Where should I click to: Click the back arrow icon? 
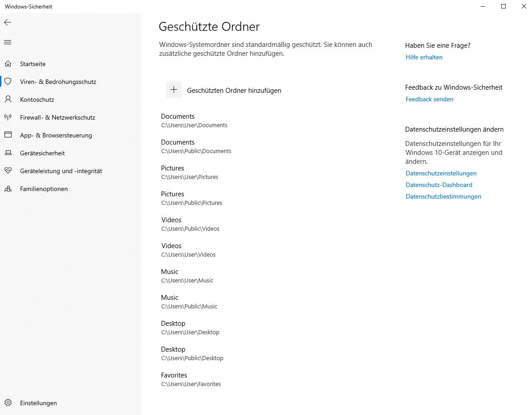pos(8,22)
